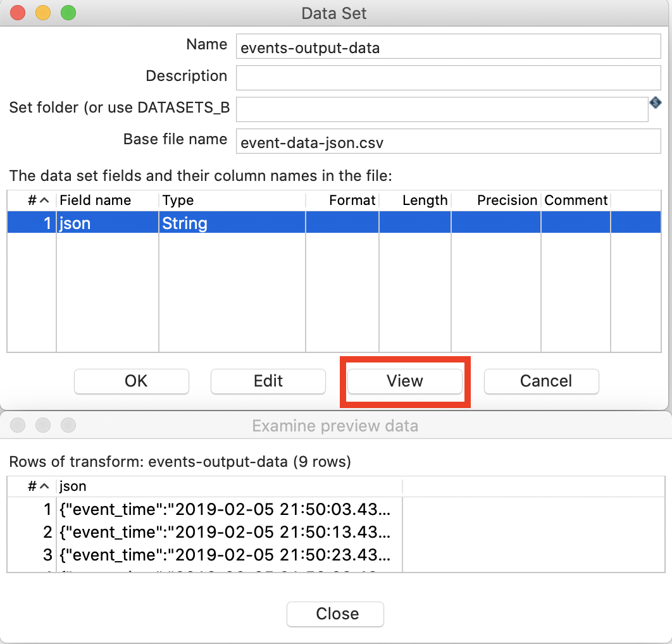Click the variable icon beside Set folder field
Viewport: 672px width, 644px height.
(656, 103)
